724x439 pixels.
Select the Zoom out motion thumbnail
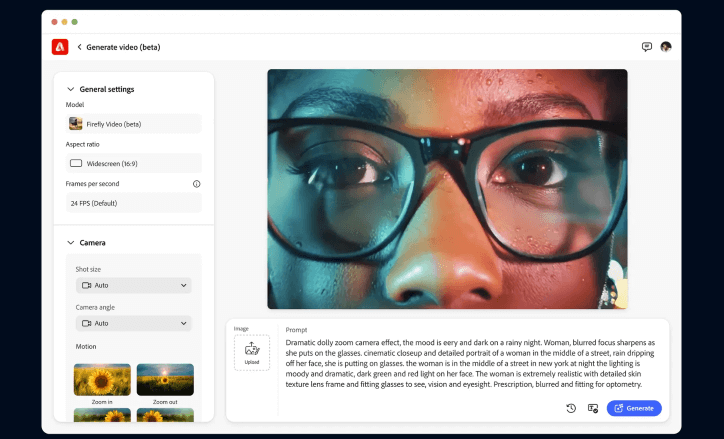coord(165,380)
